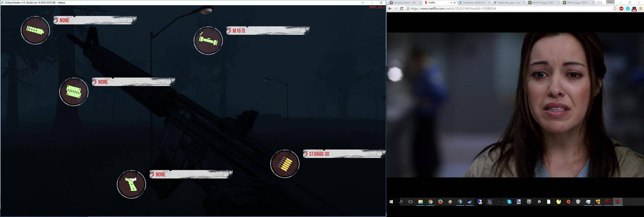Viewport: 644px width, 217px height.
Task: Open the Chrome hamburger menu
Action: [640, 8]
